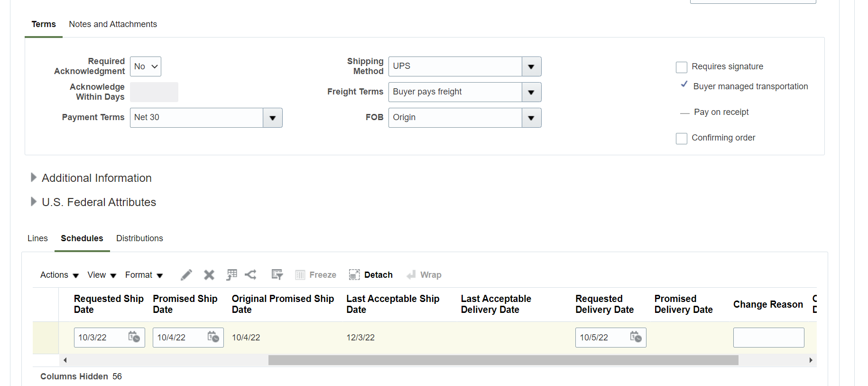Select the Edit pencil icon in Schedules toolbar
This screenshot has width=868, height=386.
point(186,274)
